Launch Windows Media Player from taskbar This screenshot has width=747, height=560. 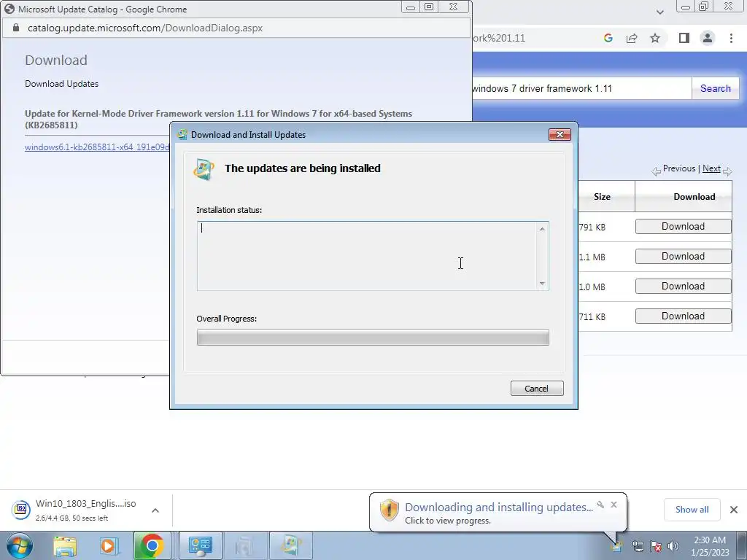pos(108,545)
